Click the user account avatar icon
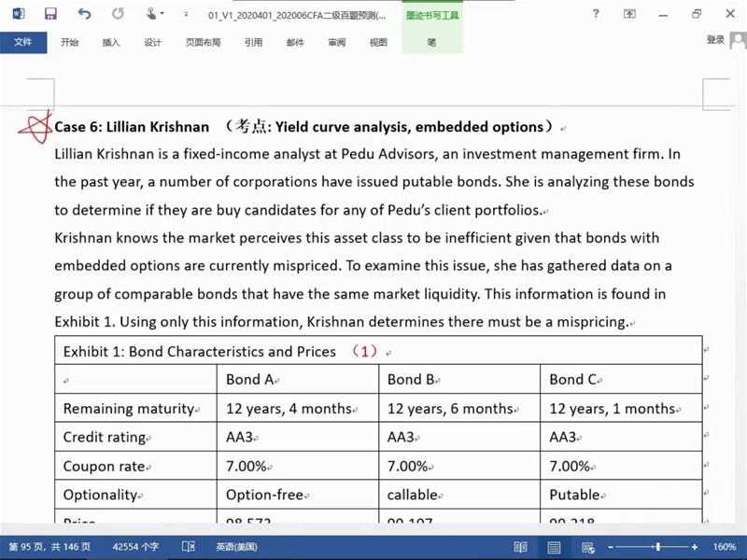 [x=739, y=41]
